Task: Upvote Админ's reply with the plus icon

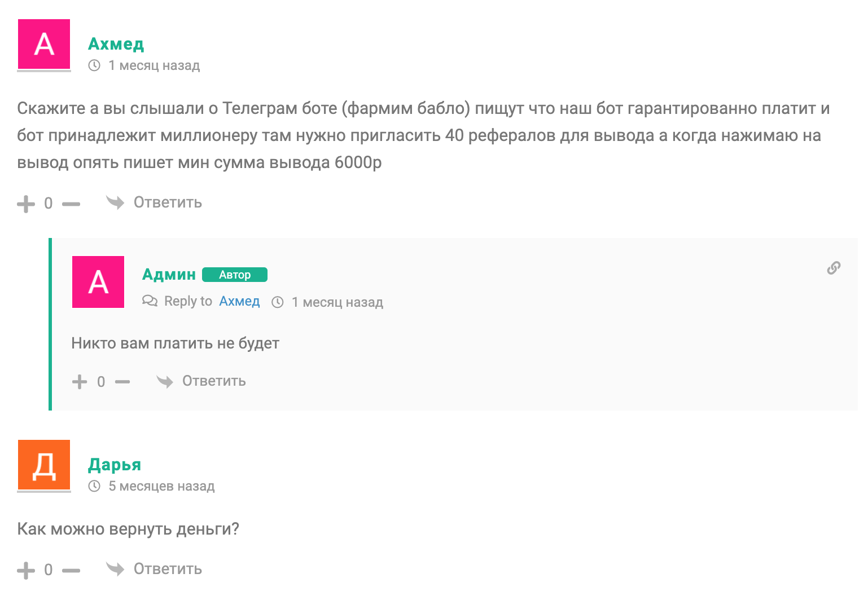Action: pos(80,382)
